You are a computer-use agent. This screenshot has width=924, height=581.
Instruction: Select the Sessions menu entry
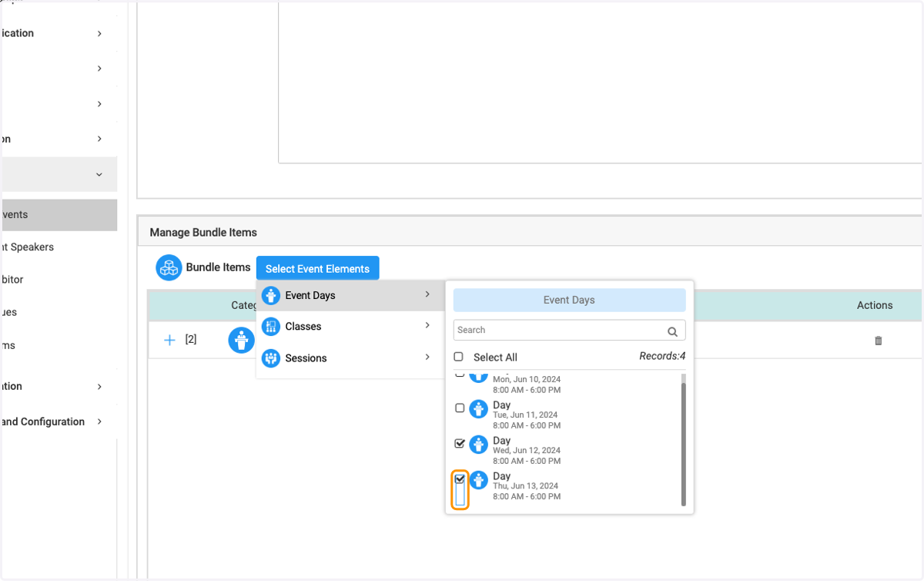350,358
